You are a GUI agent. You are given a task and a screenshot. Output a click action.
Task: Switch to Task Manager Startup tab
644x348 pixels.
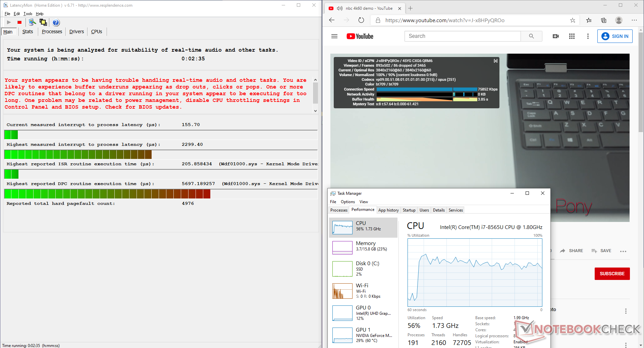(409, 210)
